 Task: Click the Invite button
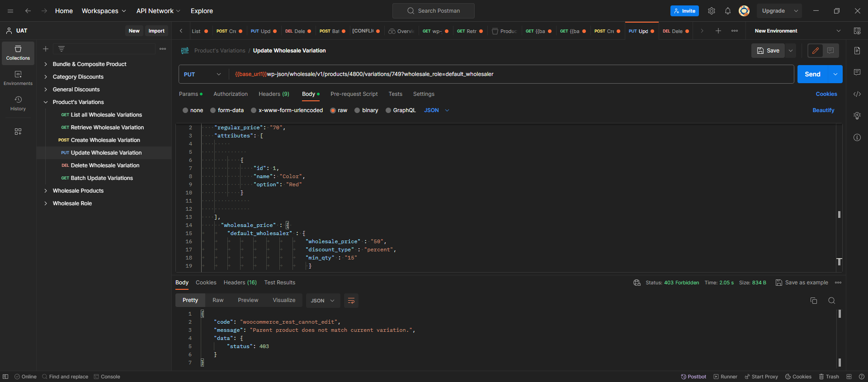(x=684, y=11)
